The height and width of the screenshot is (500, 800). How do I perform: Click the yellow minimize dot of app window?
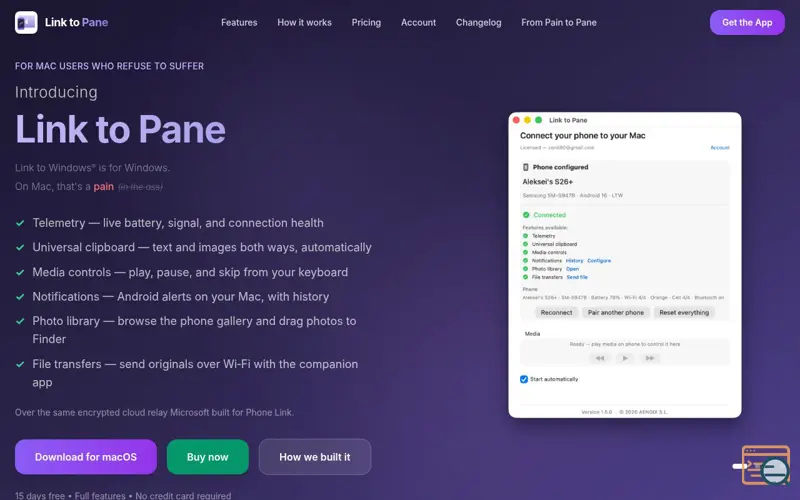tap(527, 120)
